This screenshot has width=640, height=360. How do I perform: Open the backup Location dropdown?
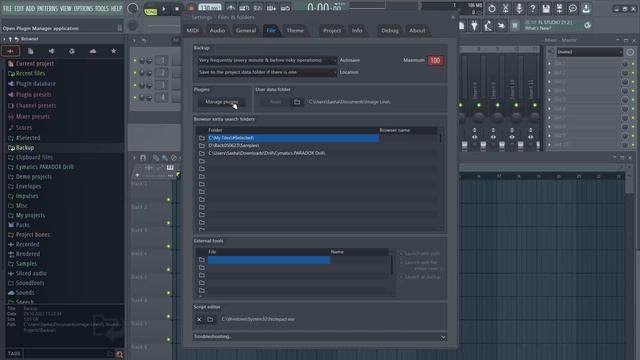[x=267, y=72]
